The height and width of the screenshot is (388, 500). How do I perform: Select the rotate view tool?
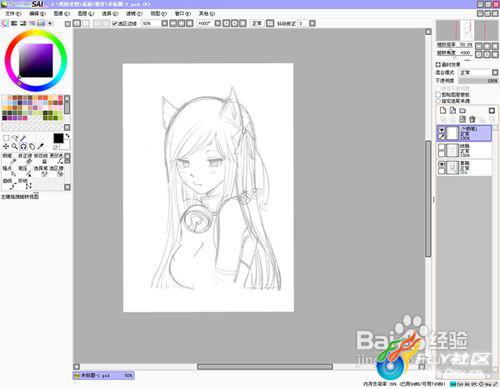click(x=23, y=146)
